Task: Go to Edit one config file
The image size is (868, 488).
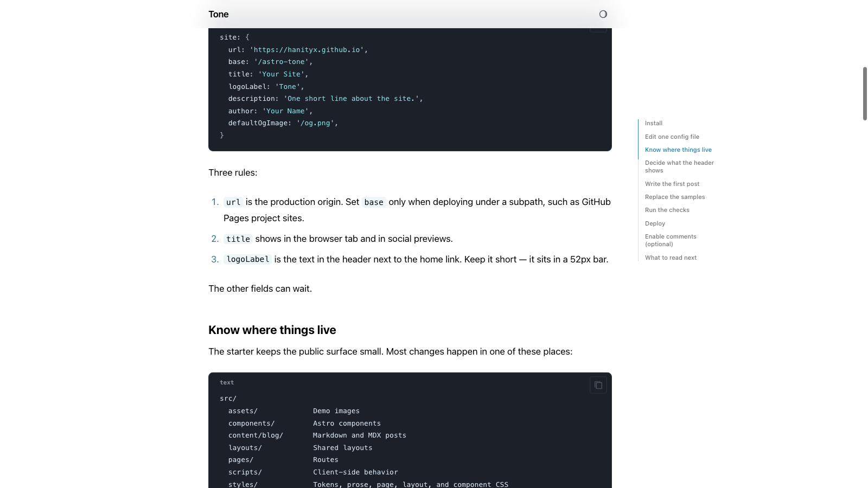Action: [672, 137]
